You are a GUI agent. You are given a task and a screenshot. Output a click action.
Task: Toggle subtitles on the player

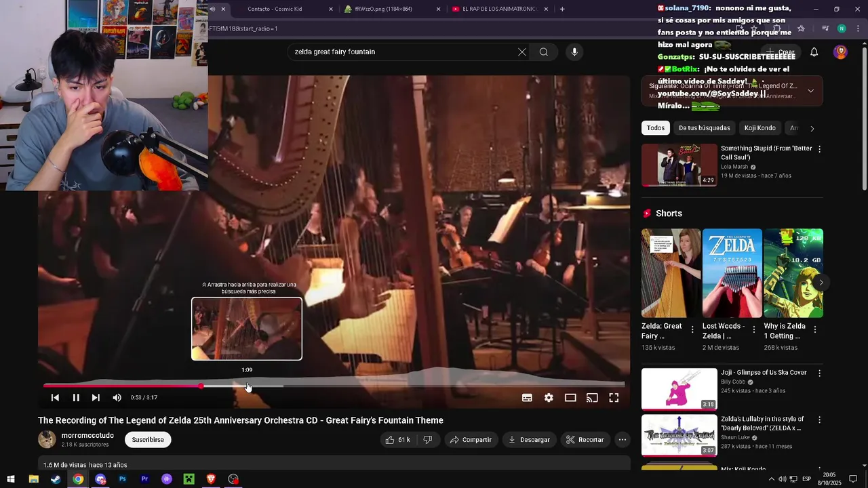click(527, 398)
